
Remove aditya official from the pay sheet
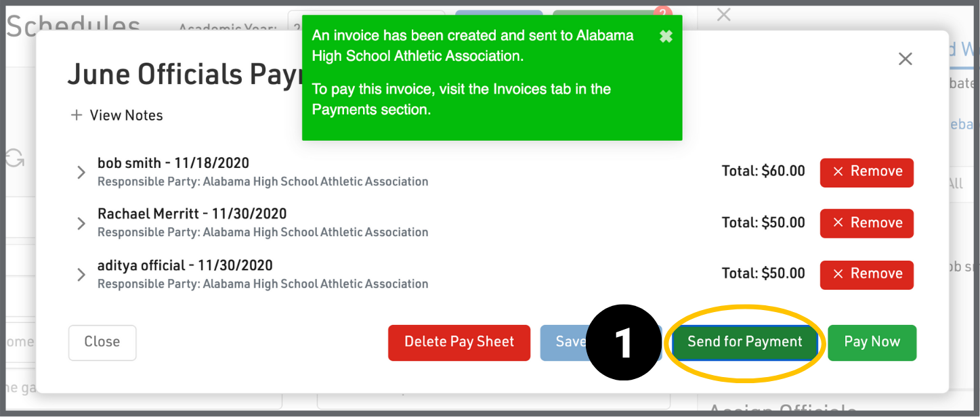click(x=866, y=274)
